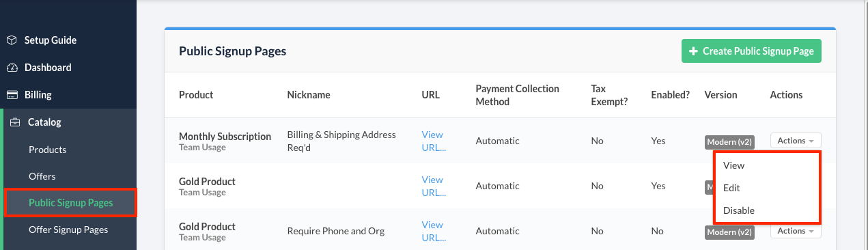The image size is (868, 250).
Task: Click the Billing credit card icon
Action: pyautogui.click(x=12, y=95)
